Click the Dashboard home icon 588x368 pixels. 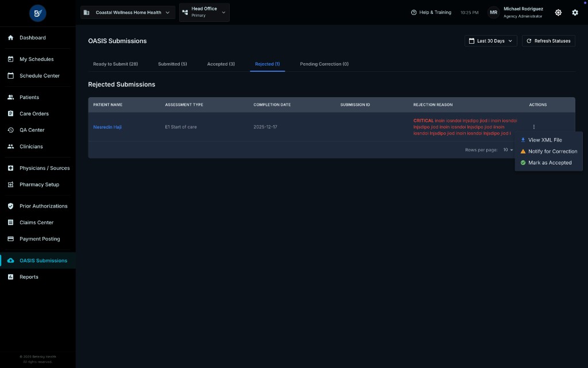10,37
